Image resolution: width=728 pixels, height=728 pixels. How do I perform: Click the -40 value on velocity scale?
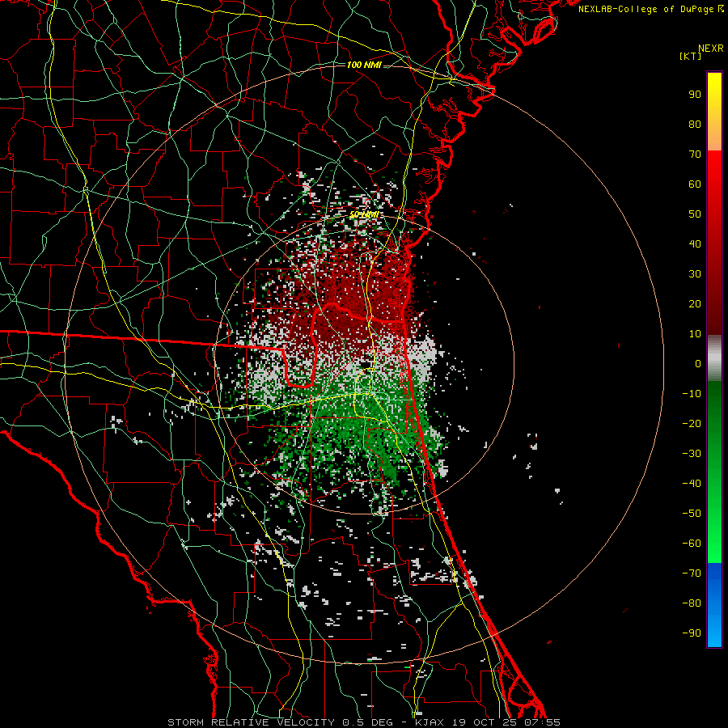(x=692, y=484)
